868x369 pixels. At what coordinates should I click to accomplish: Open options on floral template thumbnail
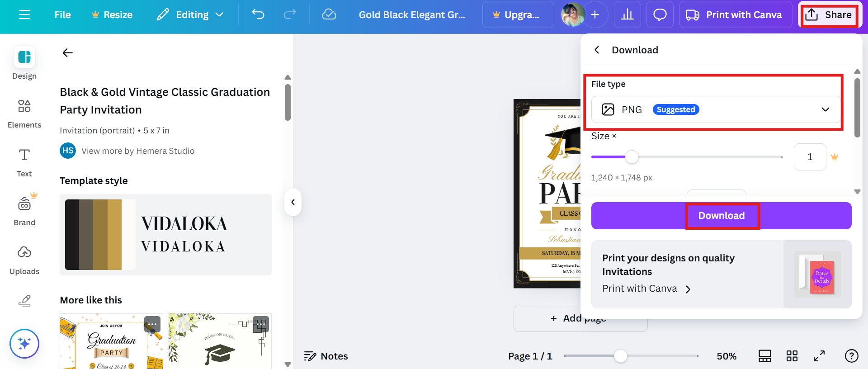coord(261,324)
